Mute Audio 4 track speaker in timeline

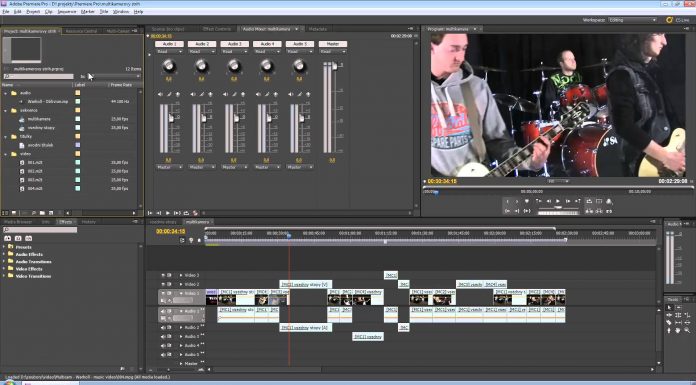click(163, 345)
